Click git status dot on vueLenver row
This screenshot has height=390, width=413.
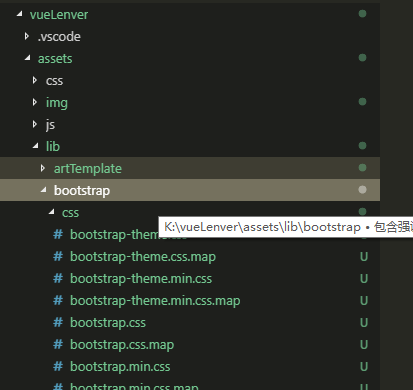362,14
